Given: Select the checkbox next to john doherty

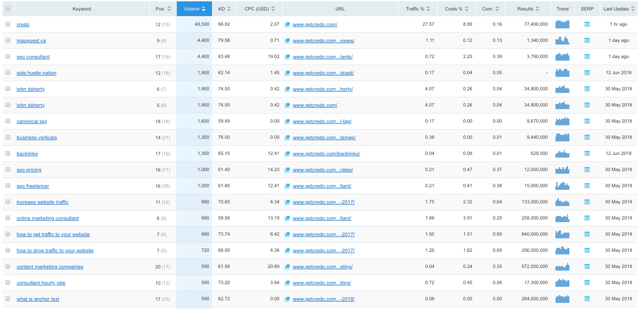Looking at the screenshot, I should pos(8,89).
